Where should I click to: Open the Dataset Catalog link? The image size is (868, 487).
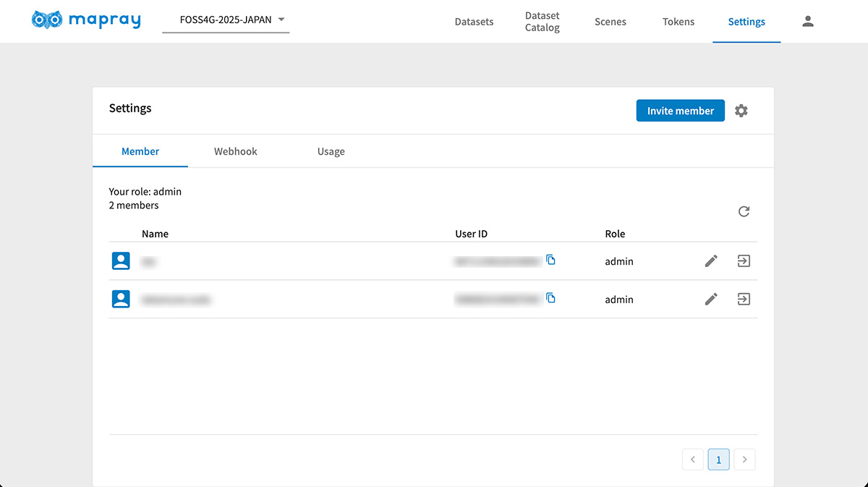(x=542, y=22)
